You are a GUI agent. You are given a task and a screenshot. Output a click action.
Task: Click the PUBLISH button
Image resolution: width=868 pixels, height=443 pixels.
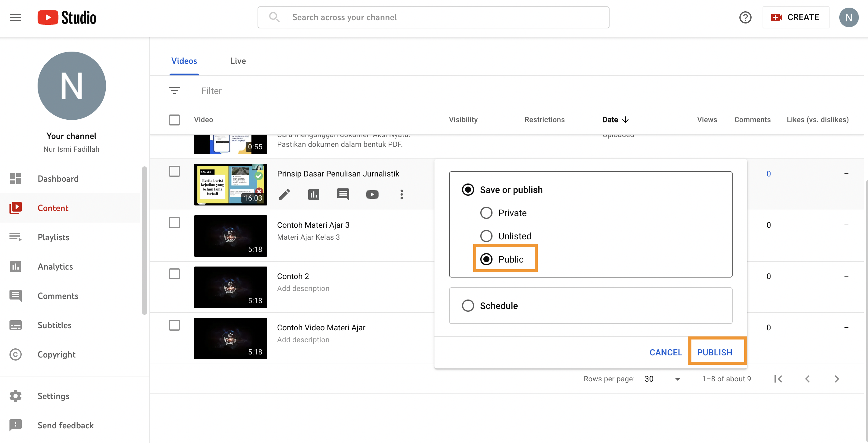coord(714,352)
